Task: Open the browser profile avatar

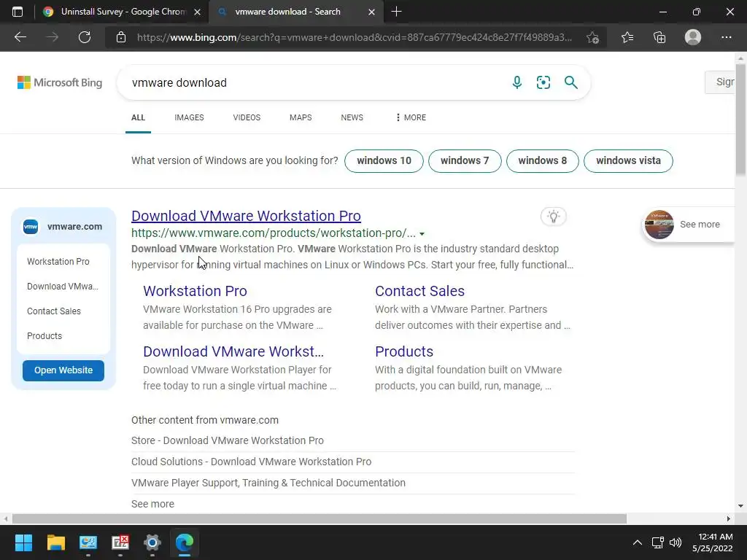Action: [693, 37]
